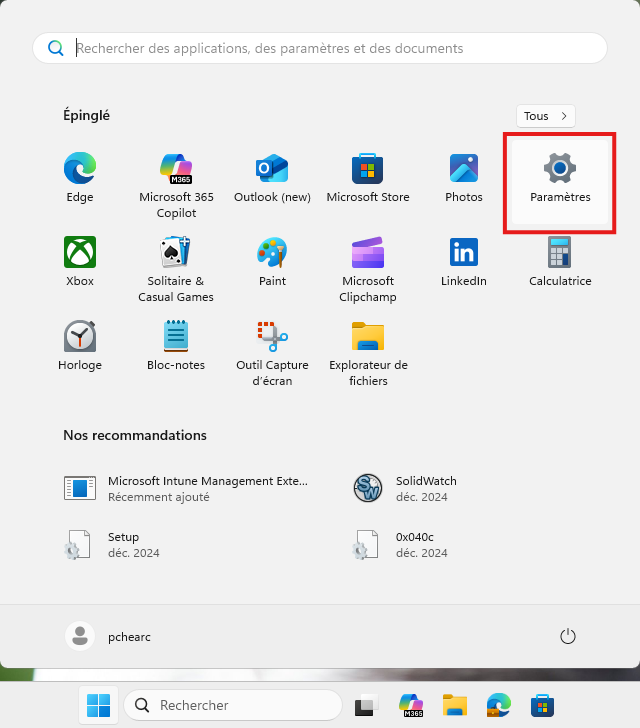Open the LinkedIn app

click(464, 262)
